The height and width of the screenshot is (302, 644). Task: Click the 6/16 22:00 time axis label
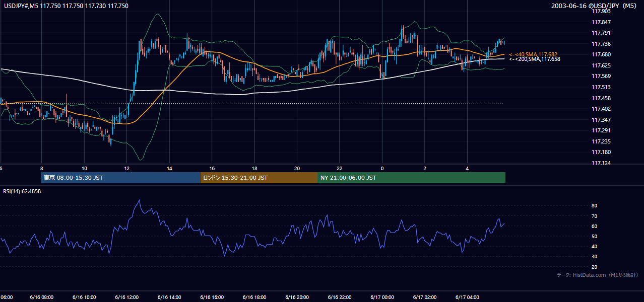point(340,297)
